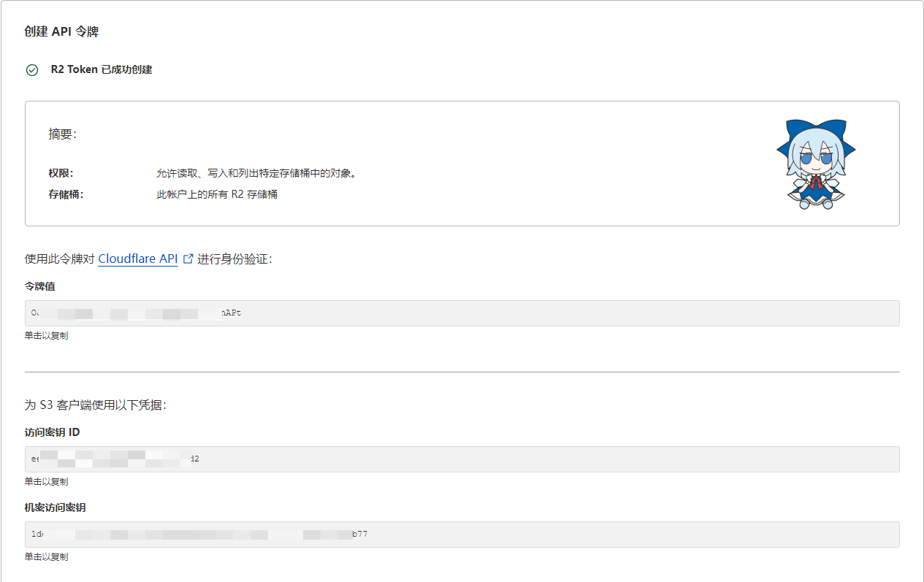Image resolution: width=924 pixels, height=582 pixels.
Task: Click the 令牌值 token value field
Action: click(462, 313)
